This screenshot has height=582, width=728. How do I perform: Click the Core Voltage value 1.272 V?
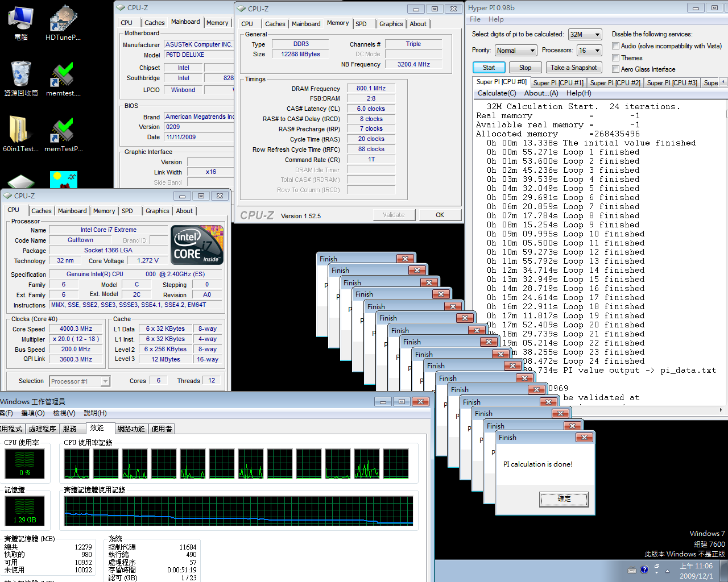pyautogui.click(x=148, y=261)
